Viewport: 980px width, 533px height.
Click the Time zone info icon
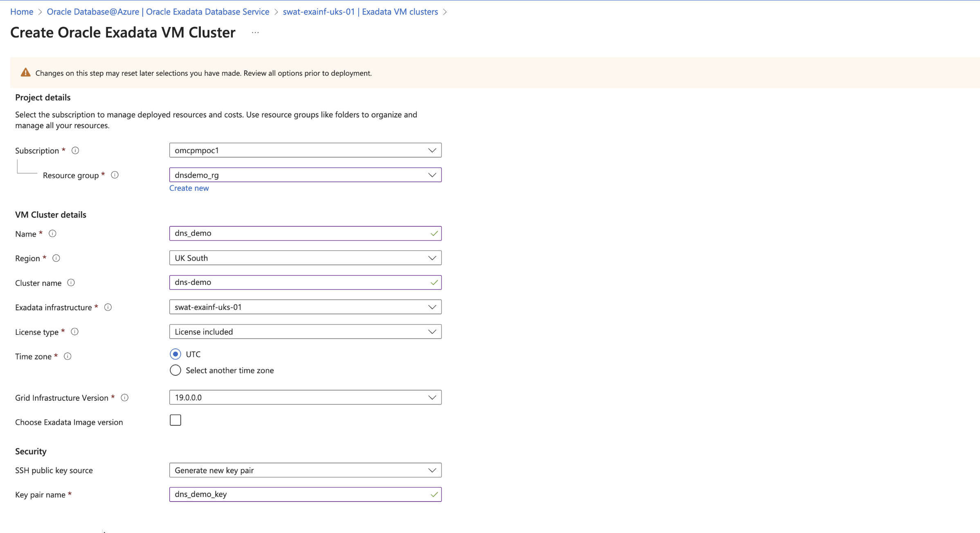pyautogui.click(x=68, y=356)
